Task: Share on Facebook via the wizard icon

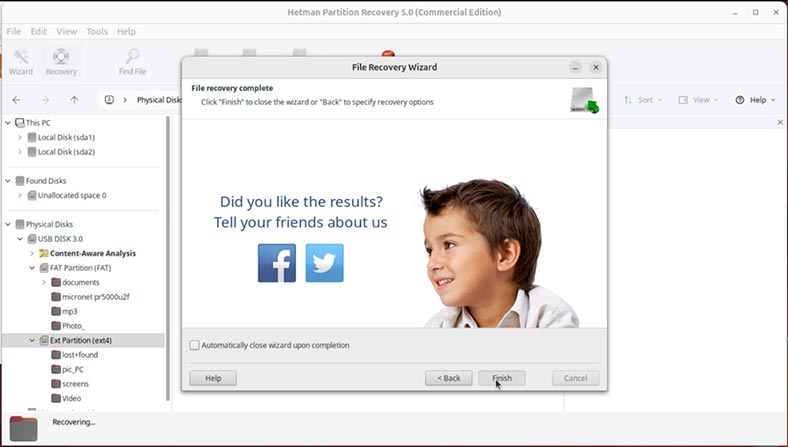Action: [277, 263]
